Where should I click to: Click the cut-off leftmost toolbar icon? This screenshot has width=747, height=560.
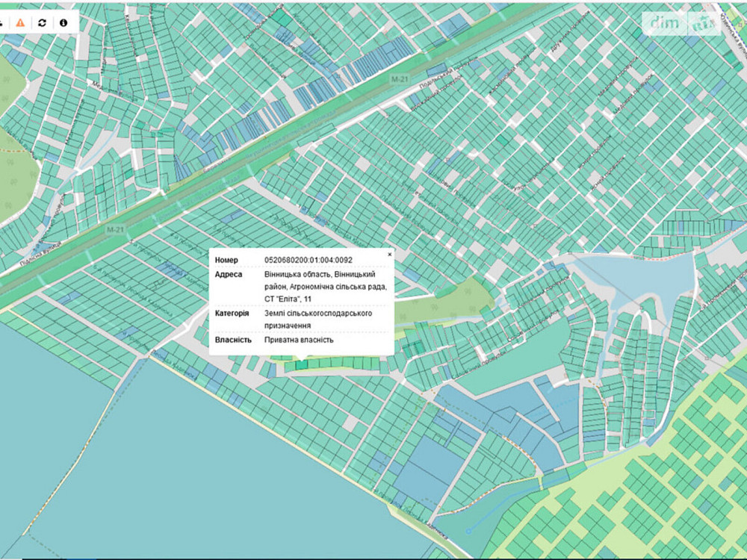[2, 22]
